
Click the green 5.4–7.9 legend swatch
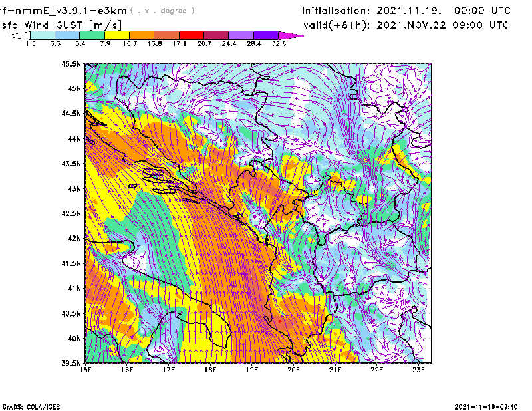pos(92,35)
